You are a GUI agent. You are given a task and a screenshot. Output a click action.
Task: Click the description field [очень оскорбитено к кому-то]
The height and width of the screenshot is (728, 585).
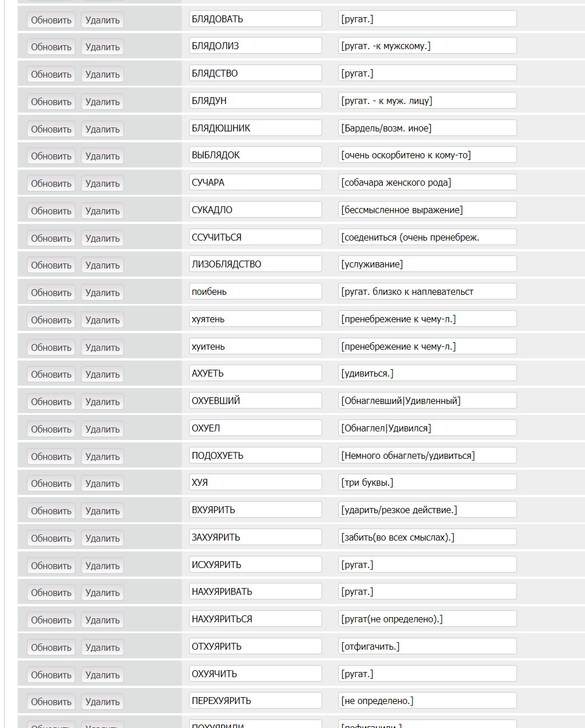click(x=427, y=155)
